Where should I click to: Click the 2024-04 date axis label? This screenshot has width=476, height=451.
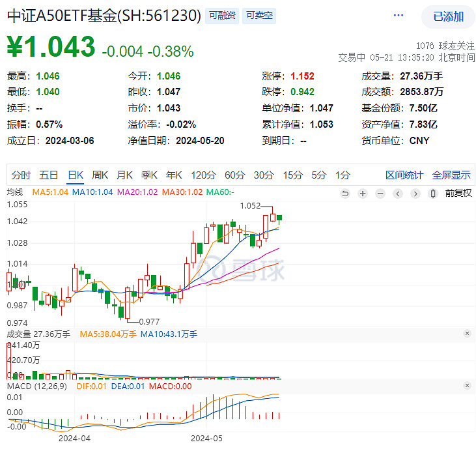[74, 439]
